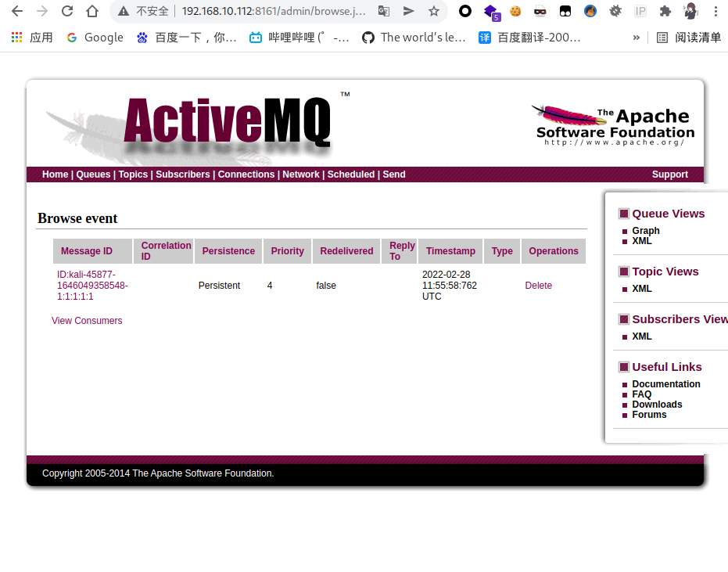Open the cookie extension icon

coord(515,11)
